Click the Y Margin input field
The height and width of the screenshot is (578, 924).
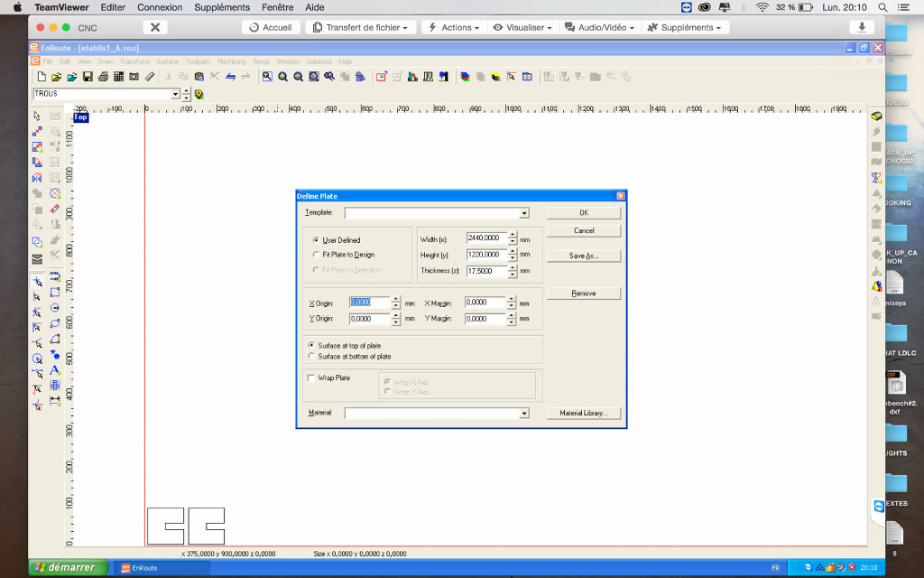tap(485, 319)
